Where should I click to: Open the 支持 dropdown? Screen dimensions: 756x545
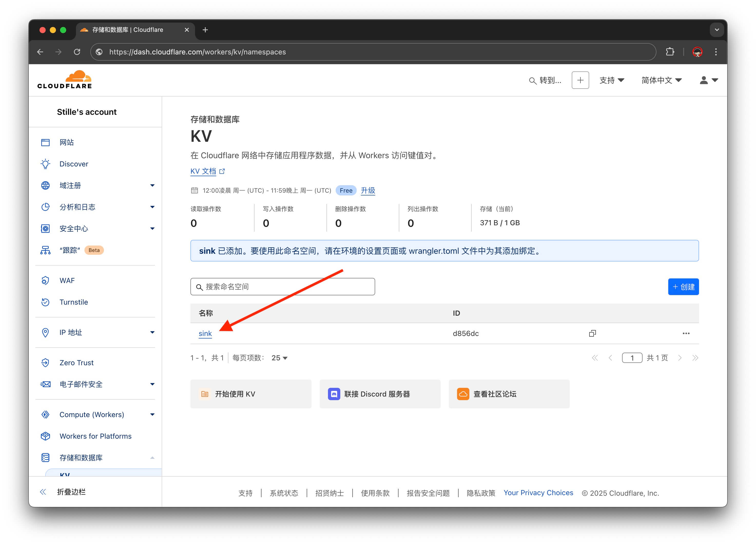(612, 80)
